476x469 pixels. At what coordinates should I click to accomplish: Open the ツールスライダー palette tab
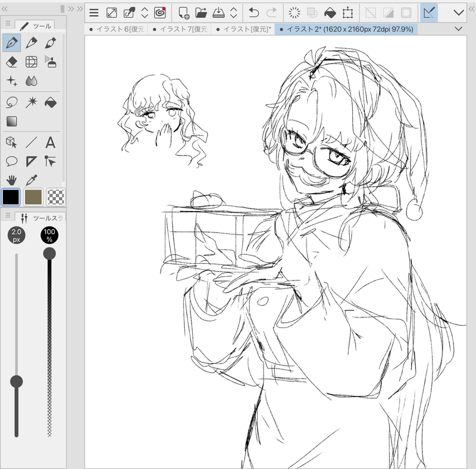point(40,218)
